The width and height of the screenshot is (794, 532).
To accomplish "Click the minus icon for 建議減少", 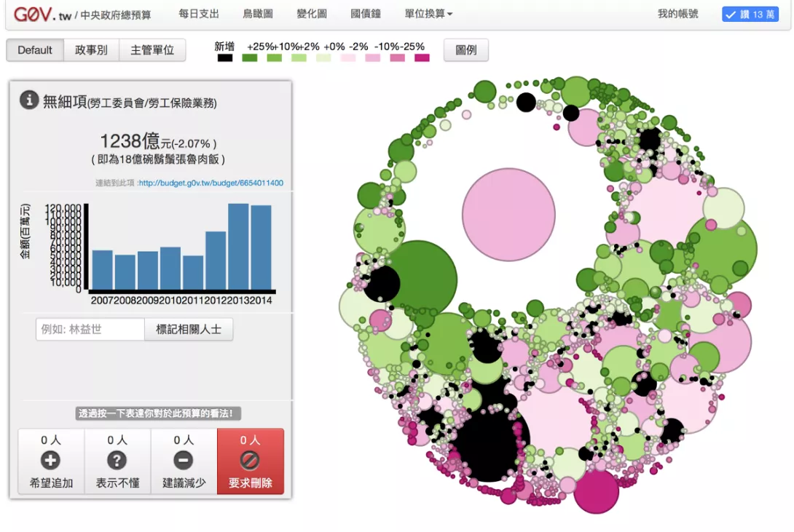I will (x=184, y=460).
